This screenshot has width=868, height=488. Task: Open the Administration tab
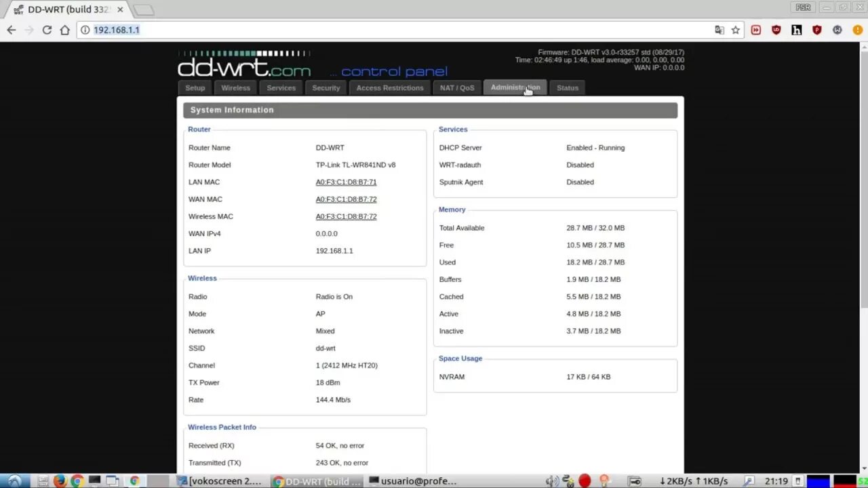tap(515, 87)
